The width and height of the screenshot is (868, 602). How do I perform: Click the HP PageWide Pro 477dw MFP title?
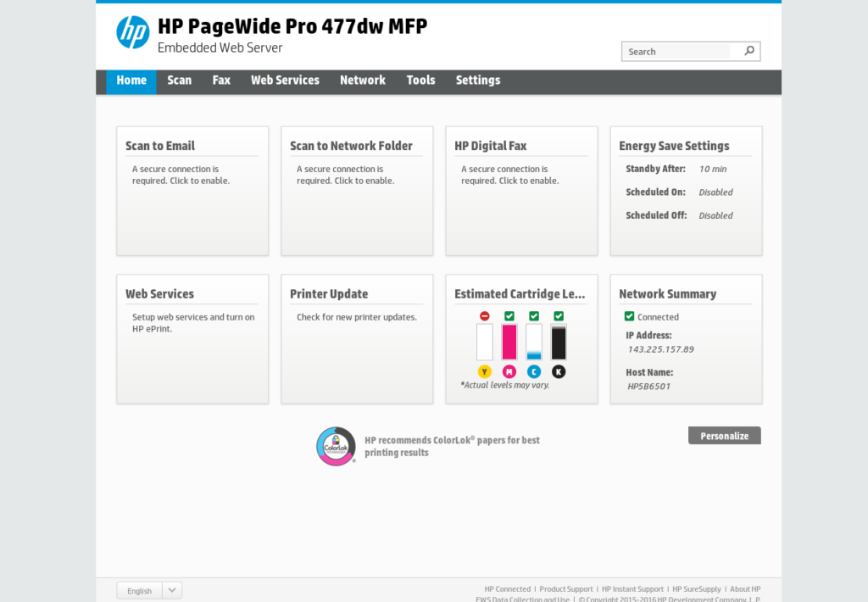(x=292, y=26)
